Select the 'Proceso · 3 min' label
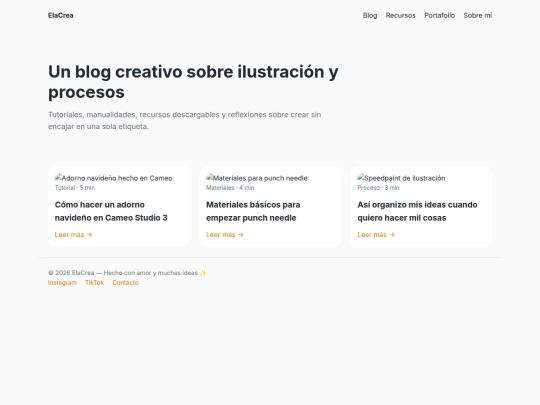This screenshot has height=405, width=540. (x=378, y=188)
